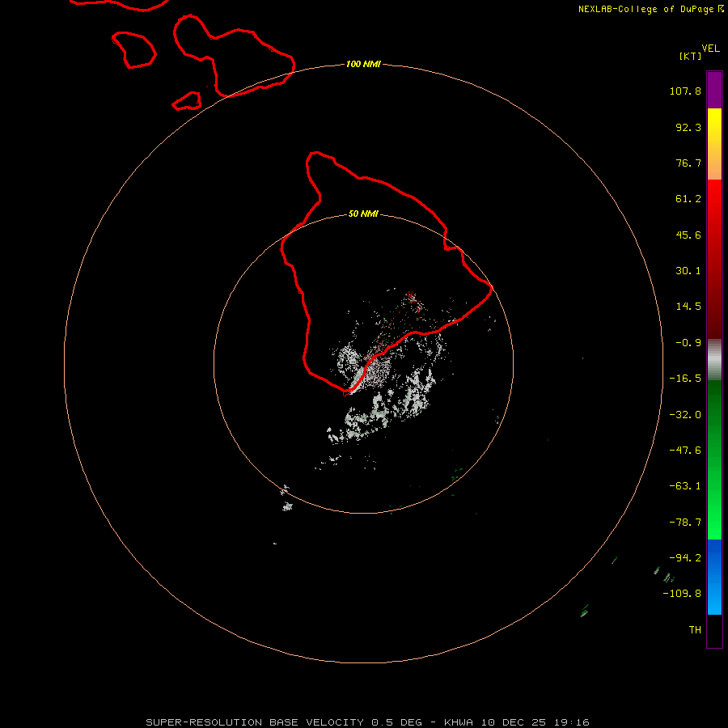Click the product title caption at bottom
This screenshot has width=728, height=728.
click(368, 722)
